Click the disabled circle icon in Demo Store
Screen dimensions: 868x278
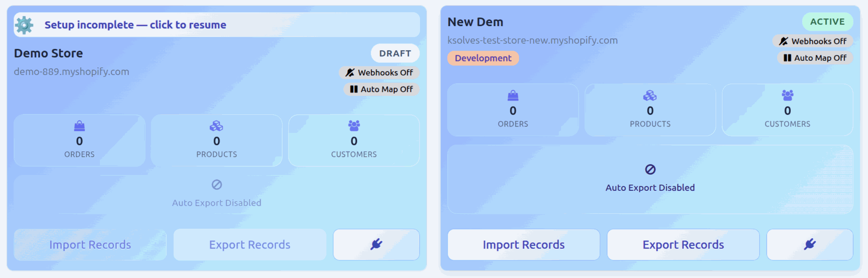pos(217,184)
